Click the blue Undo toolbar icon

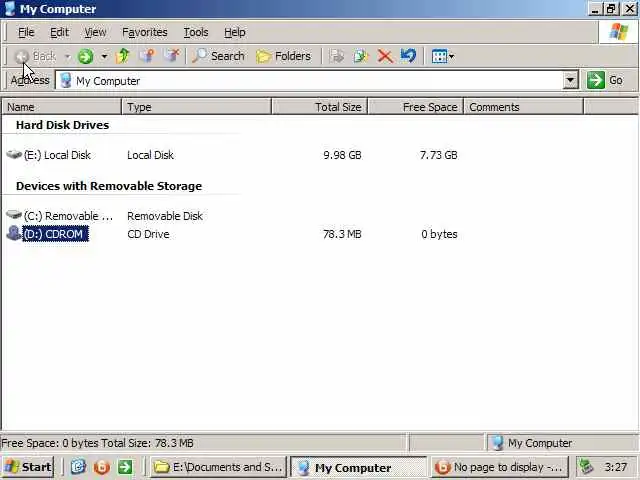pos(408,56)
